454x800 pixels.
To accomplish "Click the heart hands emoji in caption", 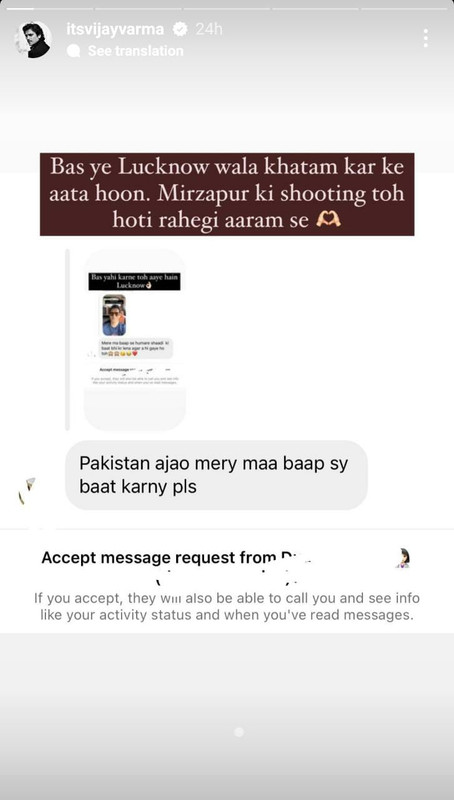I will pos(329,220).
